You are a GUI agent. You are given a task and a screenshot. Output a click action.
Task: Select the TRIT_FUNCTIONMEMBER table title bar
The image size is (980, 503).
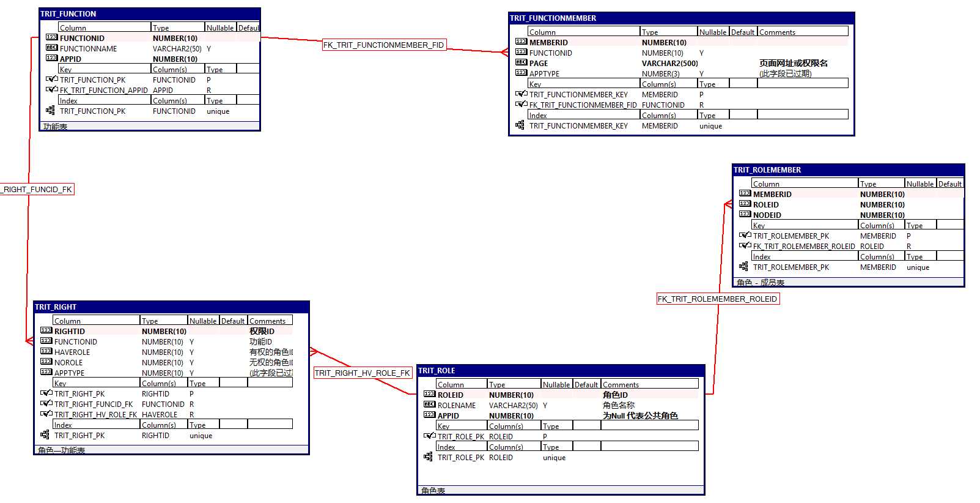coord(682,18)
